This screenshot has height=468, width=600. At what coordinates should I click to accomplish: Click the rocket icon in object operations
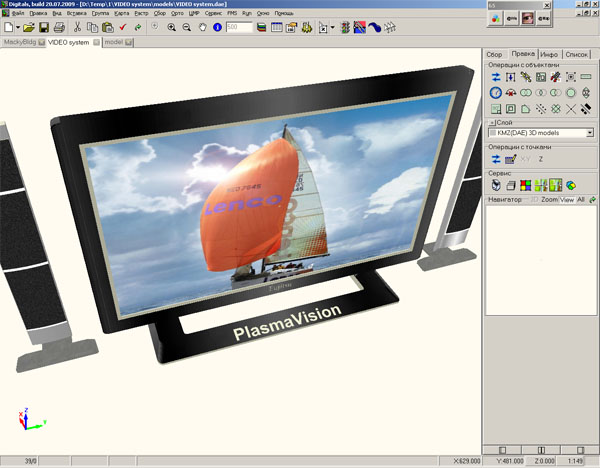coord(556,77)
